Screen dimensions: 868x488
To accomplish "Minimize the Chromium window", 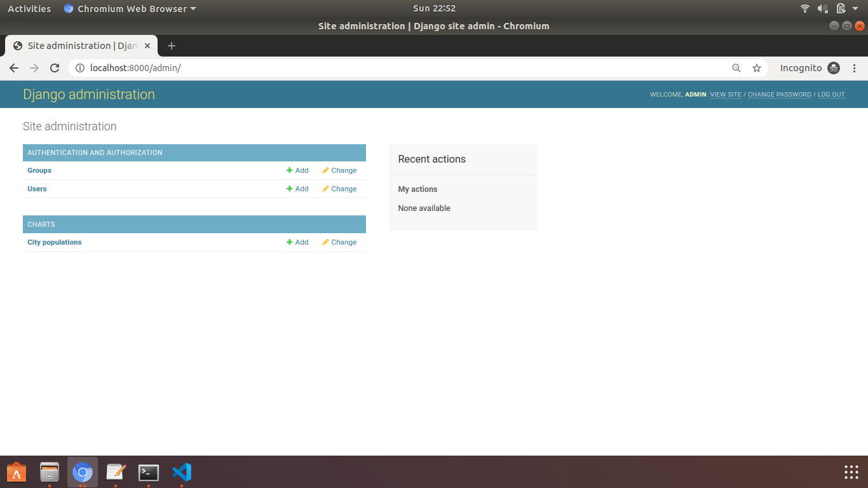I will pyautogui.click(x=834, y=26).
